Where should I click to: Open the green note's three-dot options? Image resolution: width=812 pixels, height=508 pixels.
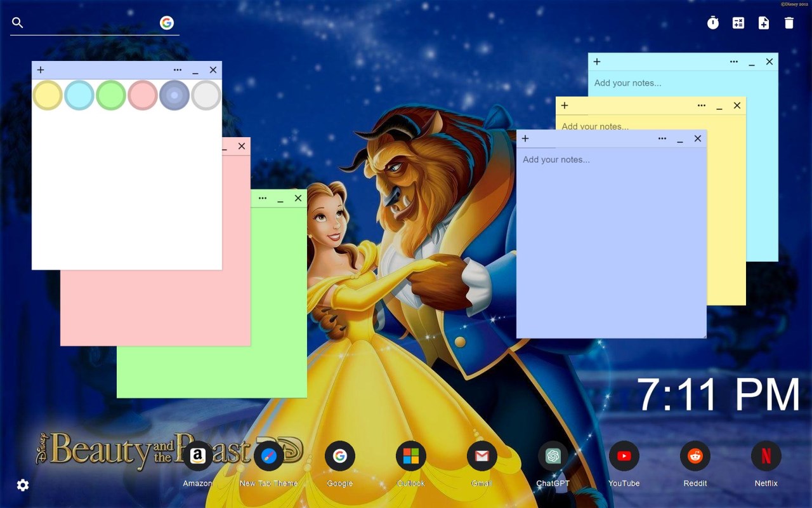[263, 198]
